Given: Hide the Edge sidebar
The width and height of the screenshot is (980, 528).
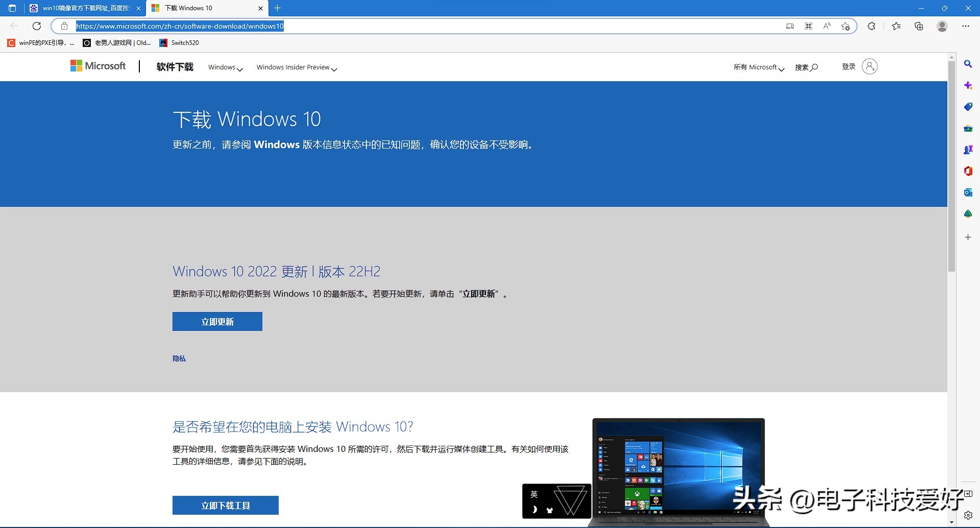Looking at the screenshot, I should click(x=968, y=494).
